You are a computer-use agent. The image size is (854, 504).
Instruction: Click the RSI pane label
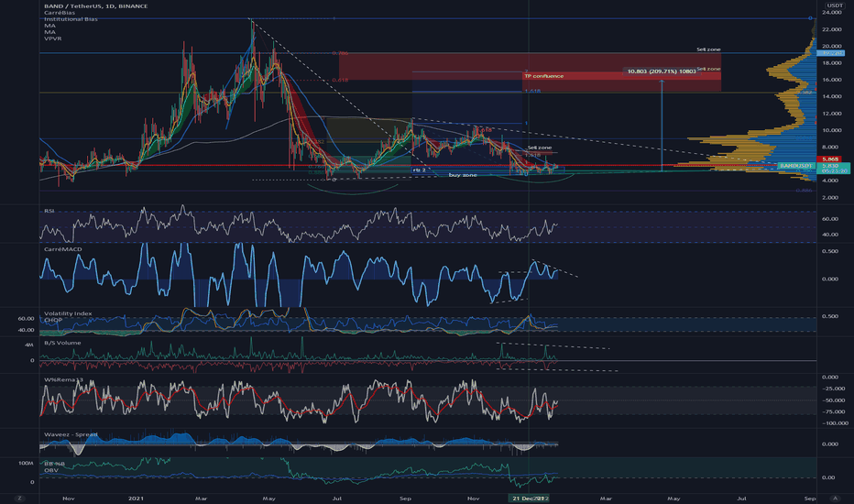click(49, 211)
